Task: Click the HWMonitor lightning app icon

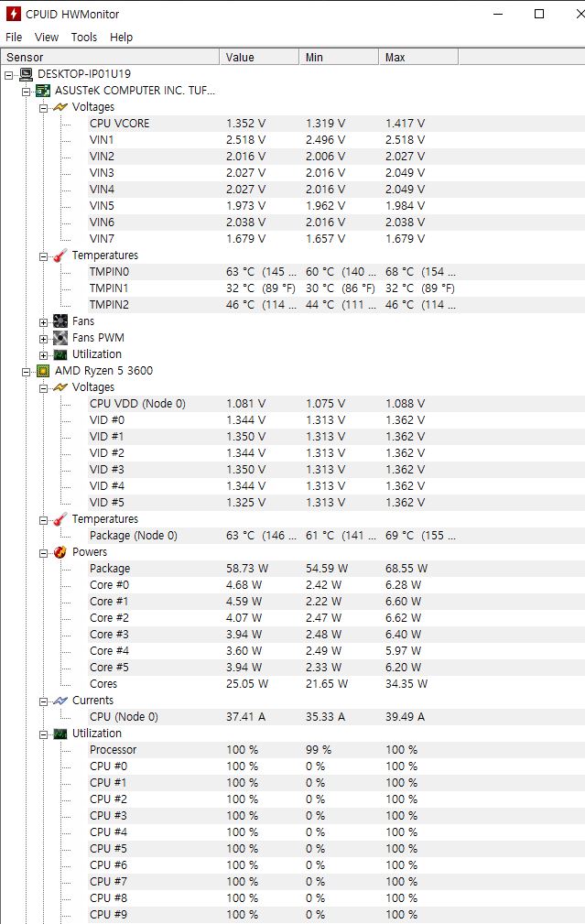Action: [x=13, y=14]
